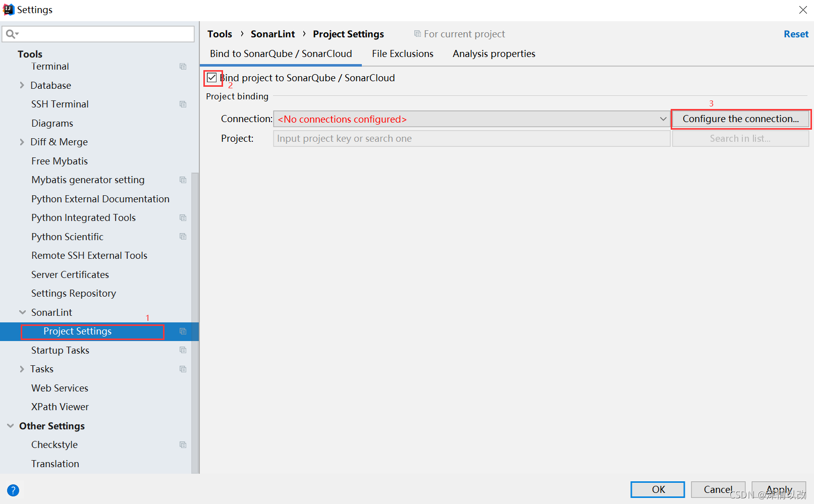
Task: Click the IntelliJ Settings window icon
Action: coord(9,10)
